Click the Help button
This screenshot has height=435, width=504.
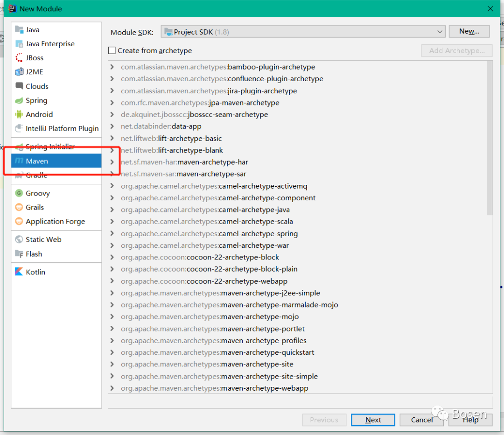point(470,420)
